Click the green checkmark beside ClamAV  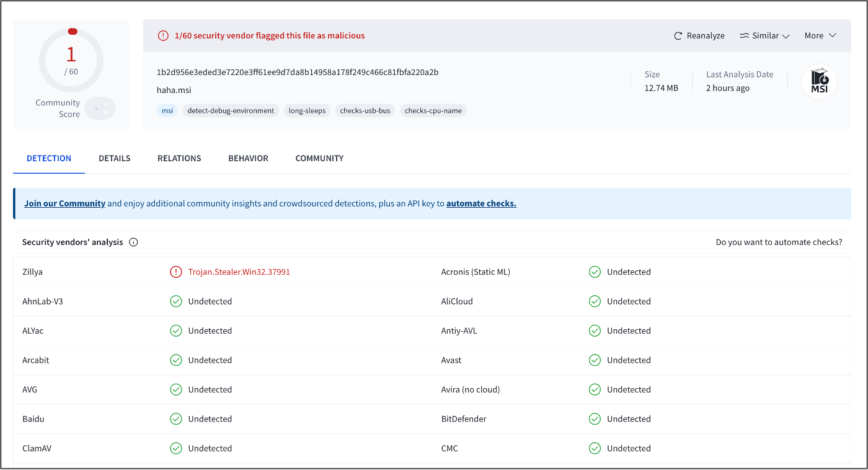tap(176, 448)
